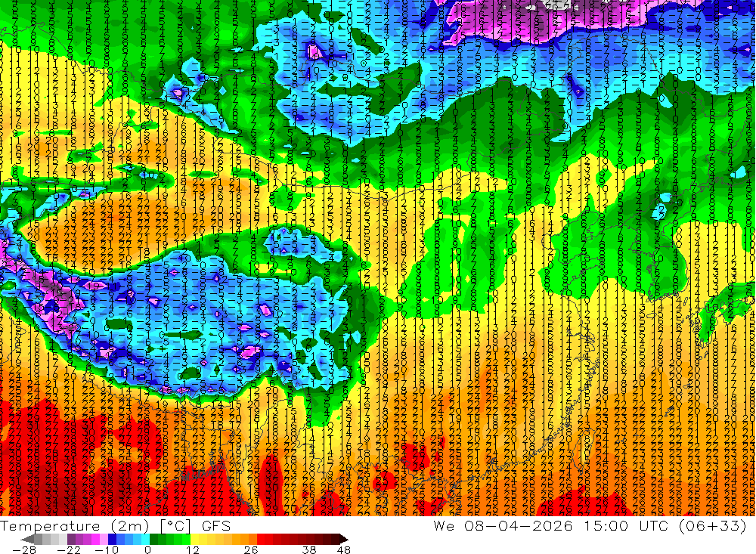756x554 pixels.
Task: Pick the dark purple legend swatch above -22
Action: (x=71, y=539)
